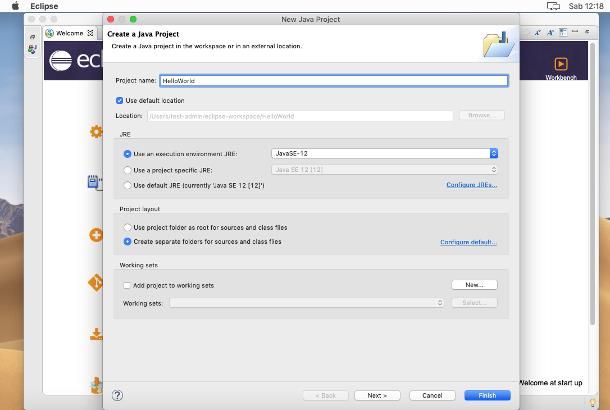Click the clock showing Sab 12:18

pos(585,6)
